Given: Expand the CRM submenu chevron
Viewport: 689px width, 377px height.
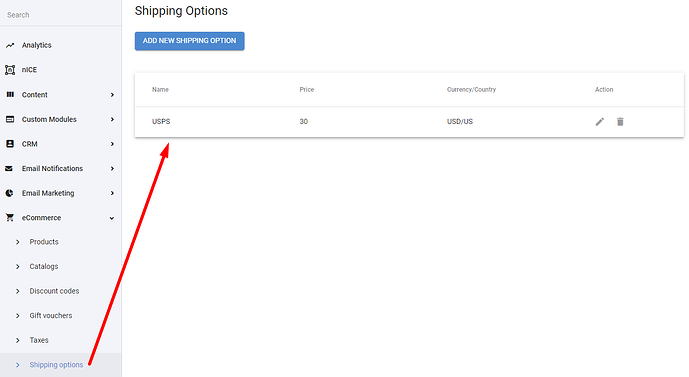Looking at the screenshot, I should 112,144.
